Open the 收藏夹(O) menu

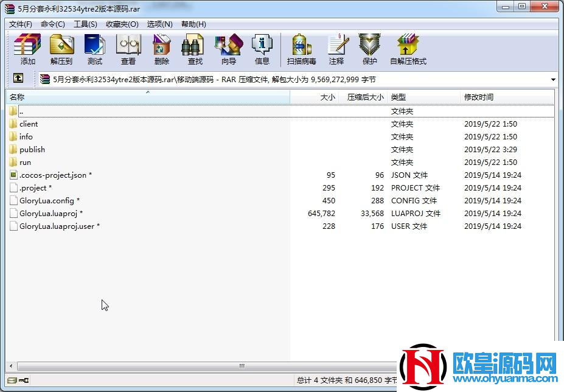[x=122, y=24]
